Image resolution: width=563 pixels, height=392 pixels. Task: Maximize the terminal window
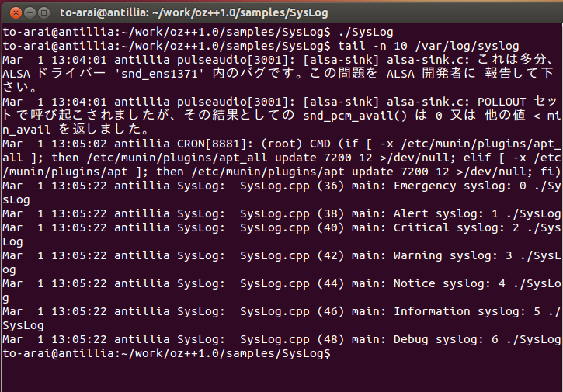click(43, 13)
